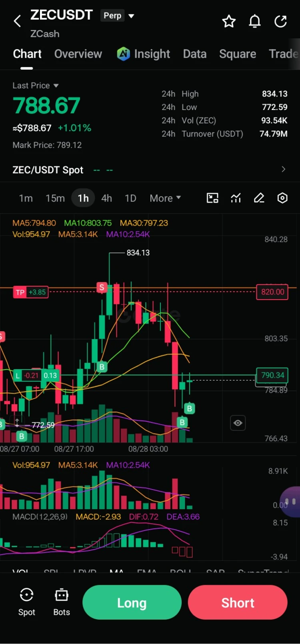300x644 pixels.
Task: Select the L position label on chart
Action: pos(36,376)
